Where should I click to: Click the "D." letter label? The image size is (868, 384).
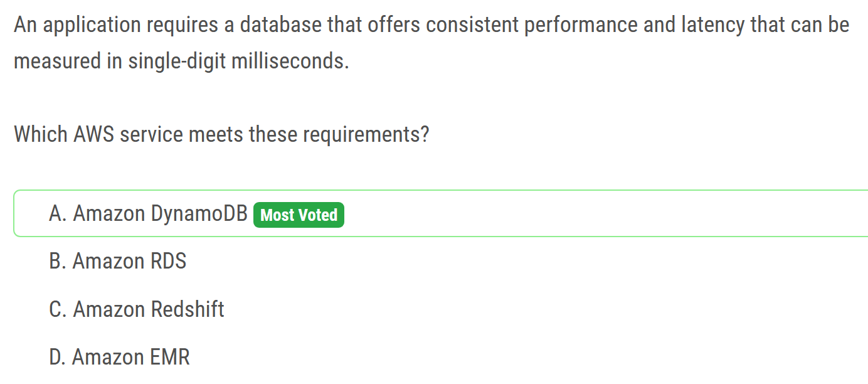58,357
